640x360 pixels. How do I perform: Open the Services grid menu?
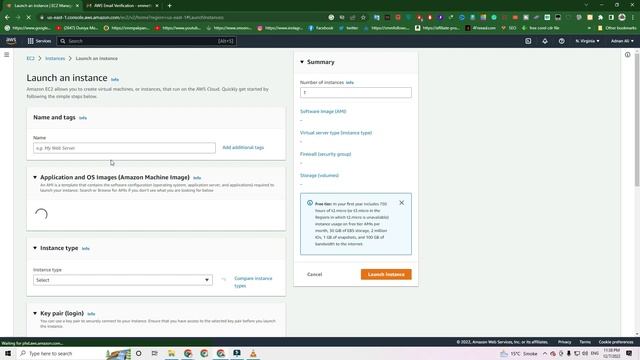pos(39,41)
